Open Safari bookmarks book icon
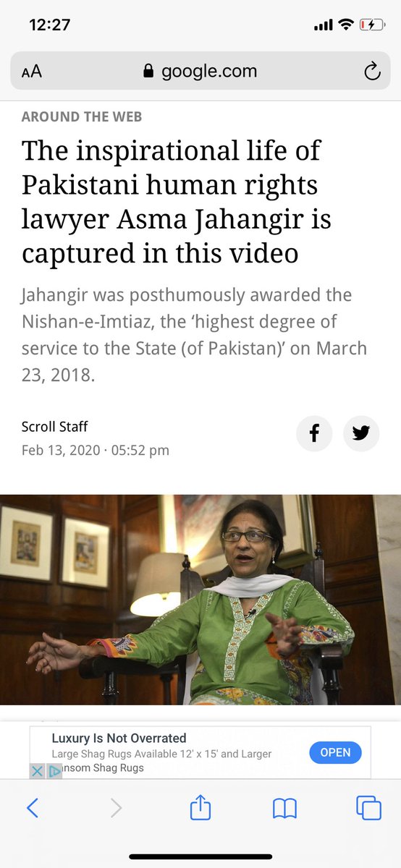Screen dimensions: 401x868 point(284,808)
